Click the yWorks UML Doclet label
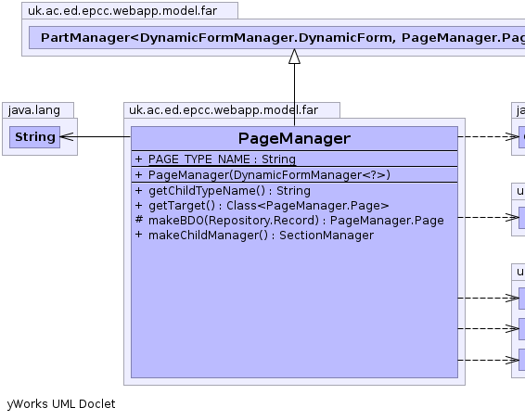 (x=61, y=404)
